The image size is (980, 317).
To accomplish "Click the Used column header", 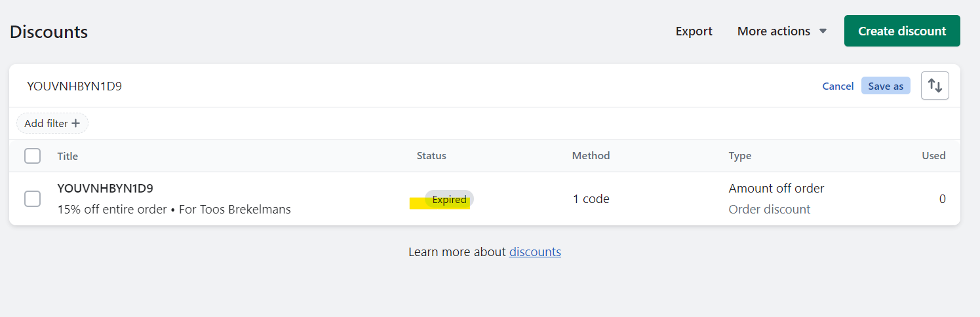I will click(x=933, y=156).
